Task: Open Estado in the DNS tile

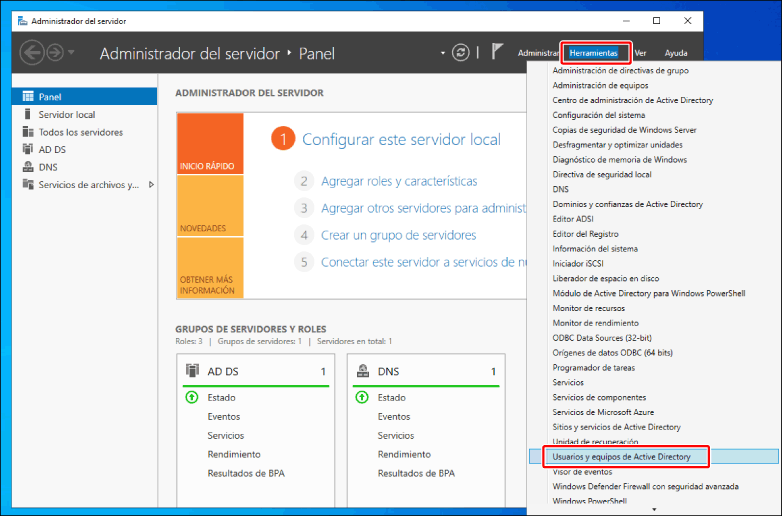Action: pyautogui.click(x=391, y=397)
